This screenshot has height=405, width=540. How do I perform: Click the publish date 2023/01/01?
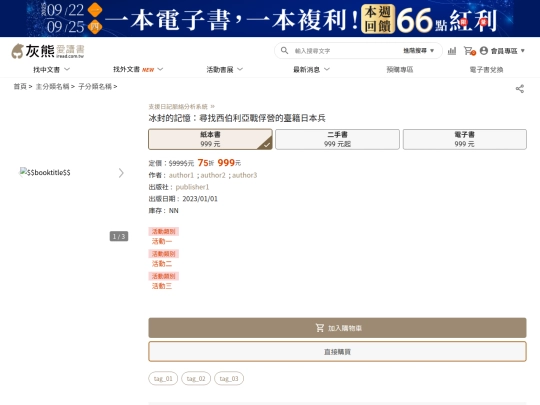[x=200, y=199]
